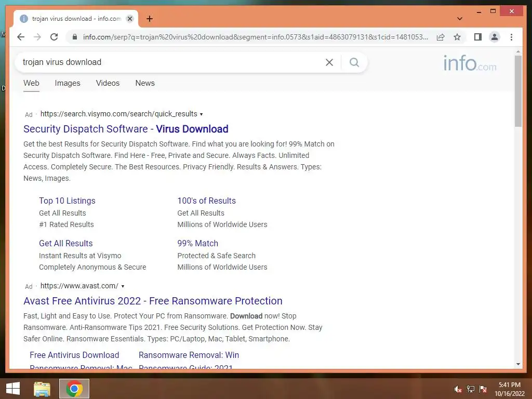Close the trojan virus download tab

click(129, 19)
